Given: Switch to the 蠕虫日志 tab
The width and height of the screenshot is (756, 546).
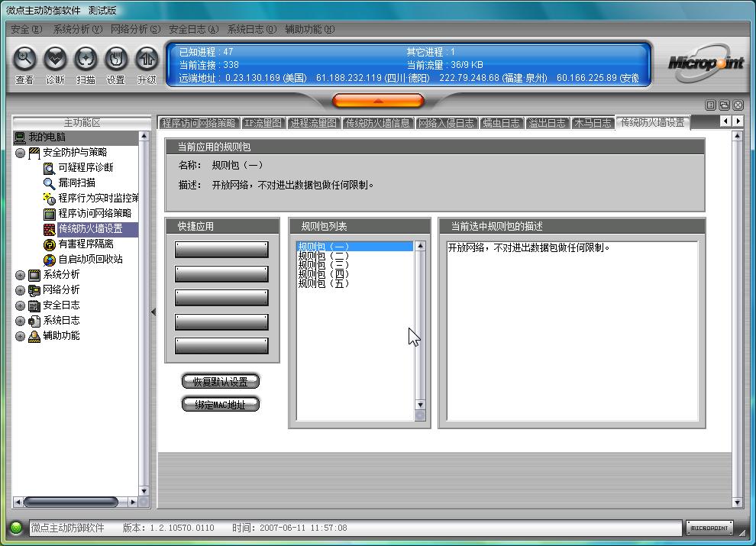Looking at the screenshot, I should pos(502,123).
